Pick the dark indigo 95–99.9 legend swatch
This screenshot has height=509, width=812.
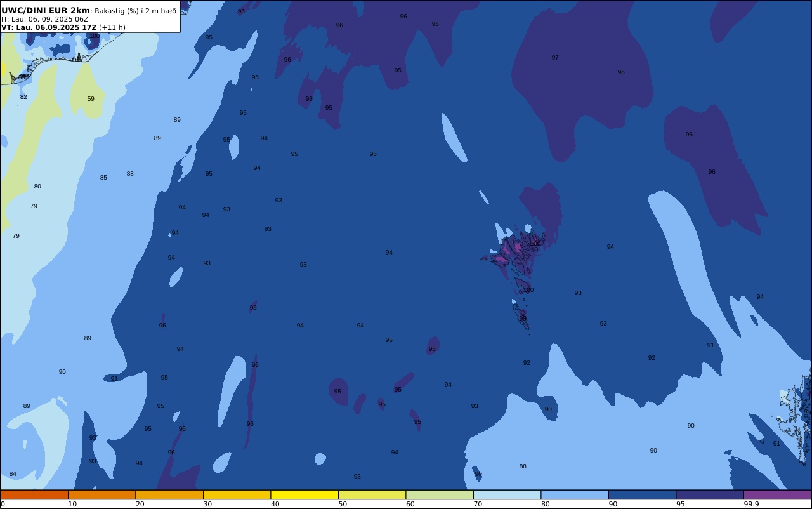point(710,494)
